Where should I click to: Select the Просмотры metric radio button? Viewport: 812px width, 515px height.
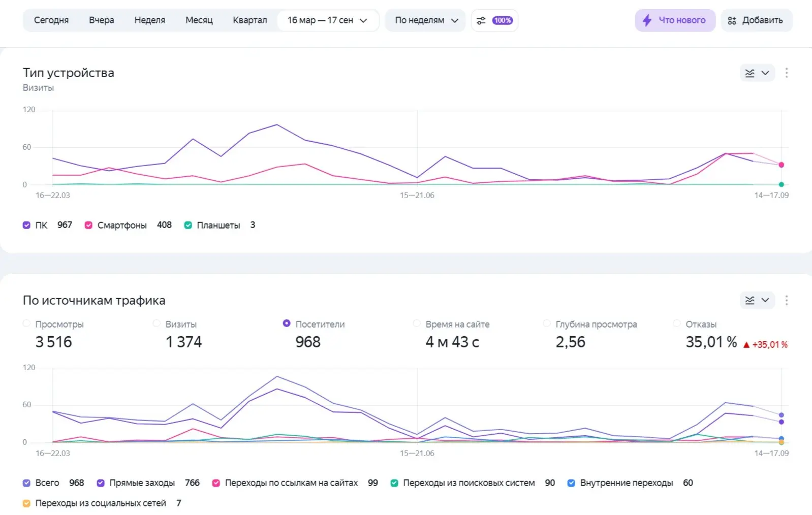coord(26,324)
